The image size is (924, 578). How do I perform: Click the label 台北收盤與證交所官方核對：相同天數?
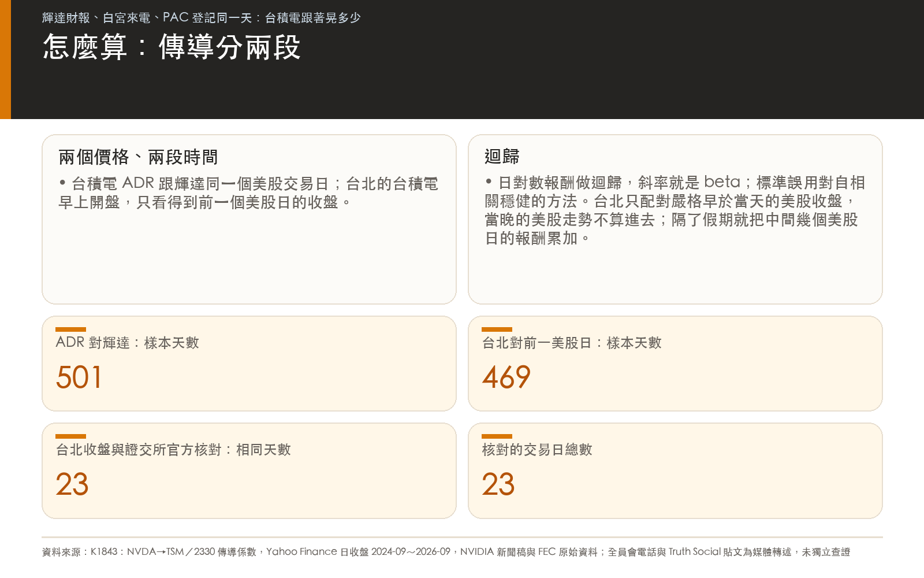pos(173,450)
